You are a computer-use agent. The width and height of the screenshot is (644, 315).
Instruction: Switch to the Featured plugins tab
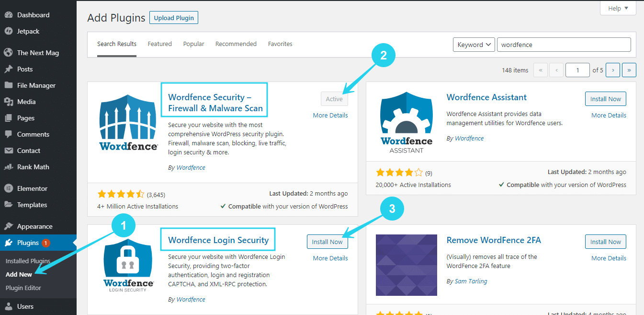click(159, 44)
